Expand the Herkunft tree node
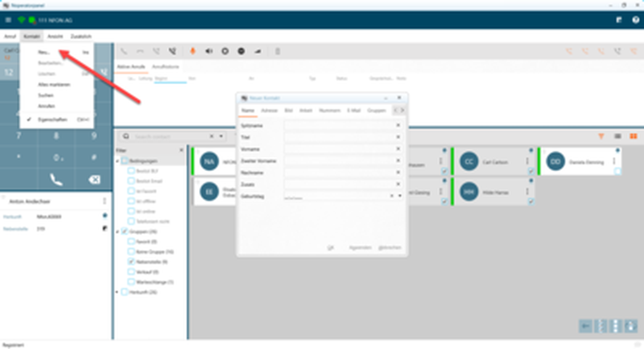 point(117,292)
